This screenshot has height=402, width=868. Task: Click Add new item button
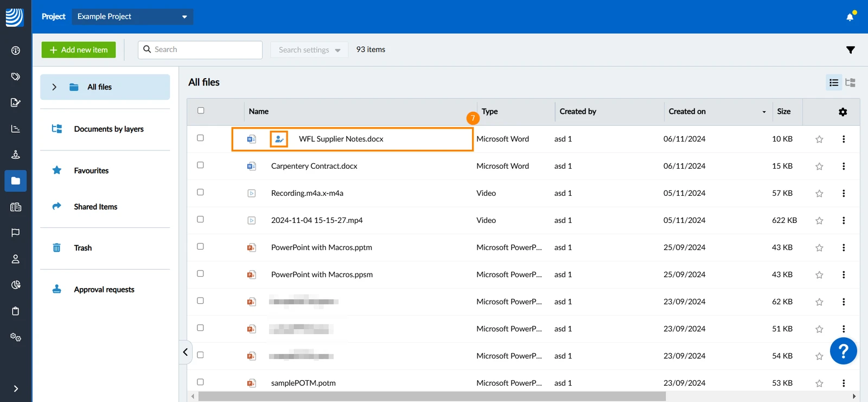click(79, 50)
